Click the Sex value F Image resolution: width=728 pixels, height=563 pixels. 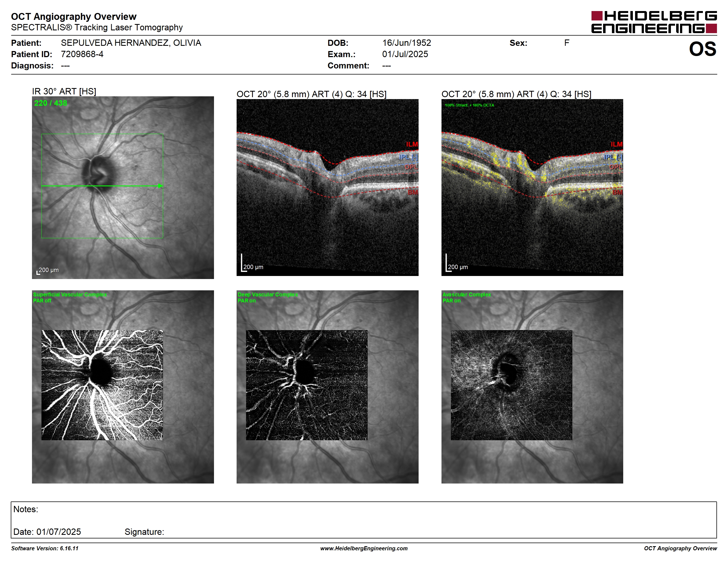pyautogui.click(x=567, y=43)
